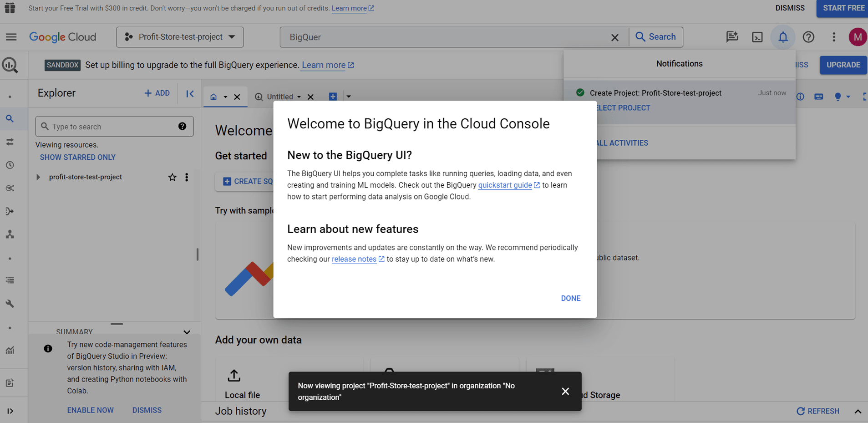The height and width of the screenshot is (423, 868).
Task: Open the Help question mark menu
Action: pos(808,37)
